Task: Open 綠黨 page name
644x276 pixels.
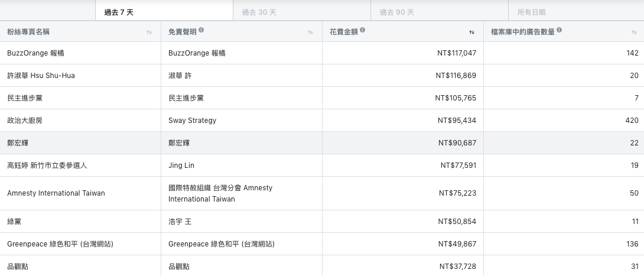Action: pos(14,222)
